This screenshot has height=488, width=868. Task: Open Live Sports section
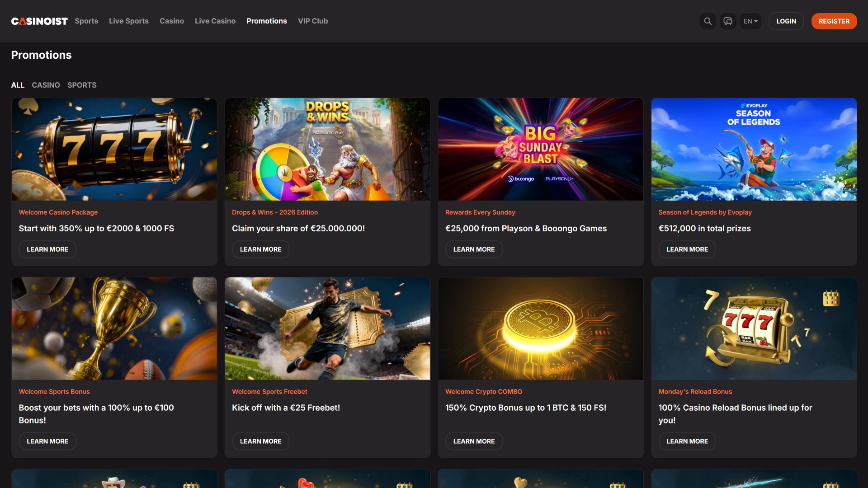tap(129, 21)
